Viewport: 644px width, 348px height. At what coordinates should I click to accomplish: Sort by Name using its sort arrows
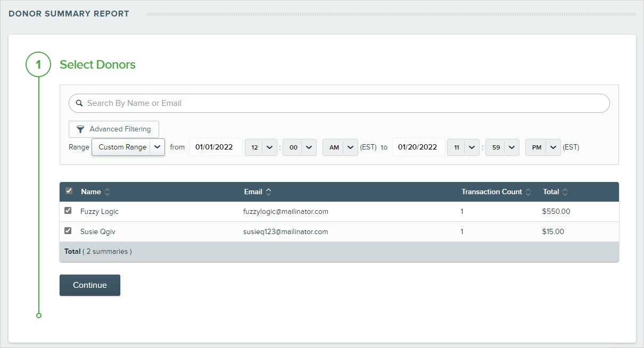click(107, 192)
